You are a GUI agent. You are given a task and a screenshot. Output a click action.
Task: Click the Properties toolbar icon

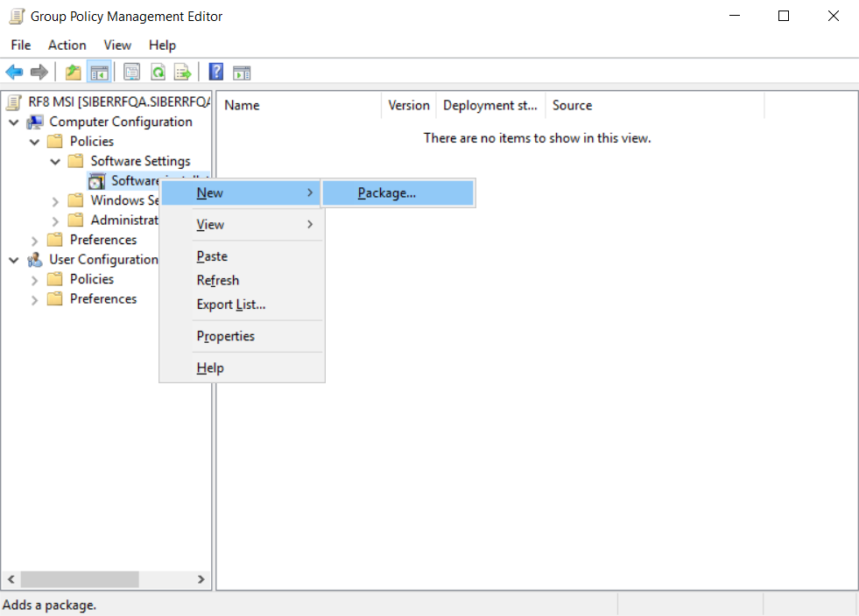pos(131,73)
